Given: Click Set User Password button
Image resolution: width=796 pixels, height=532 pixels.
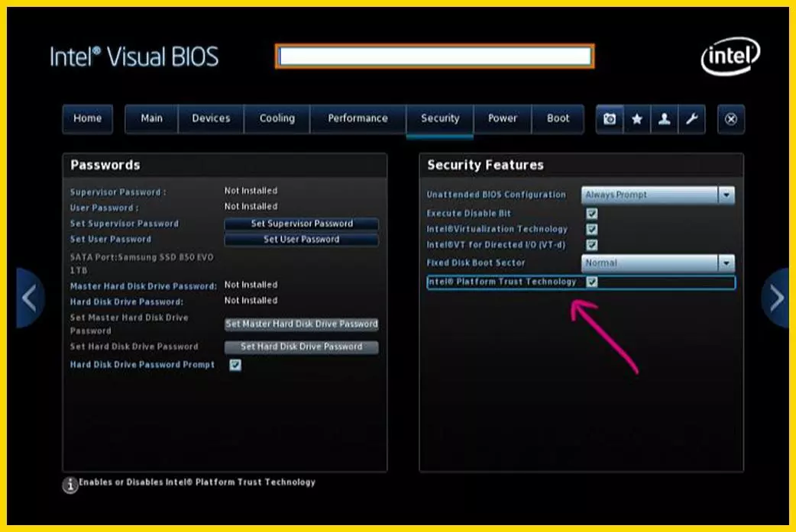Looking at the screenshot, I should pos(302,240).
